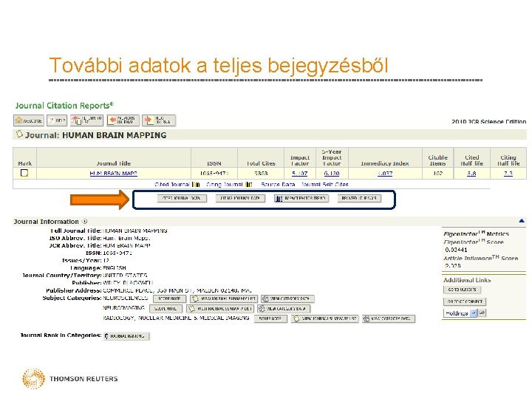532x399 pixels.
Task: Click the Eigenfactor Score label
Action: (x=474, y=242)
